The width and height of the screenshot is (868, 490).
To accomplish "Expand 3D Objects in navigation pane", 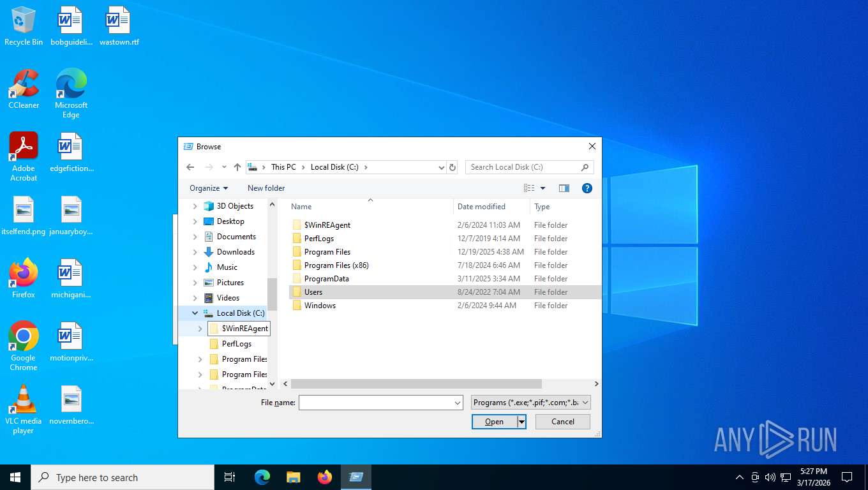I will tap(195, 206).
